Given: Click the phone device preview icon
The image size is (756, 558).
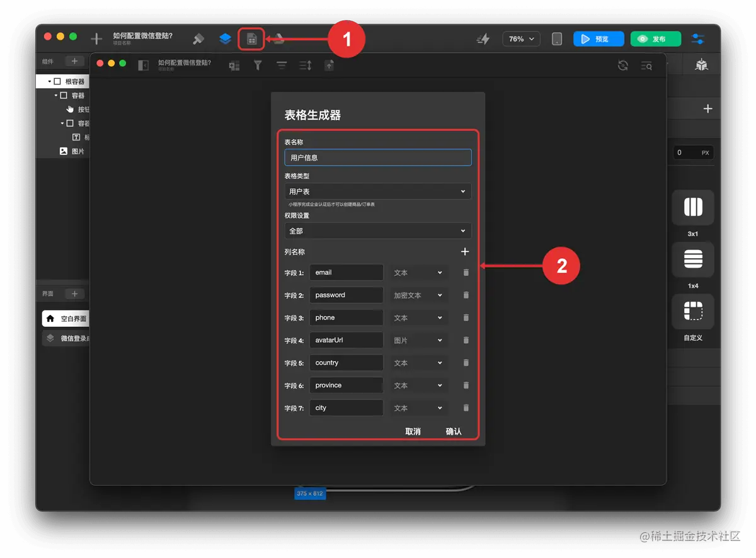Looking at the screenshot, I should point(557,39).
